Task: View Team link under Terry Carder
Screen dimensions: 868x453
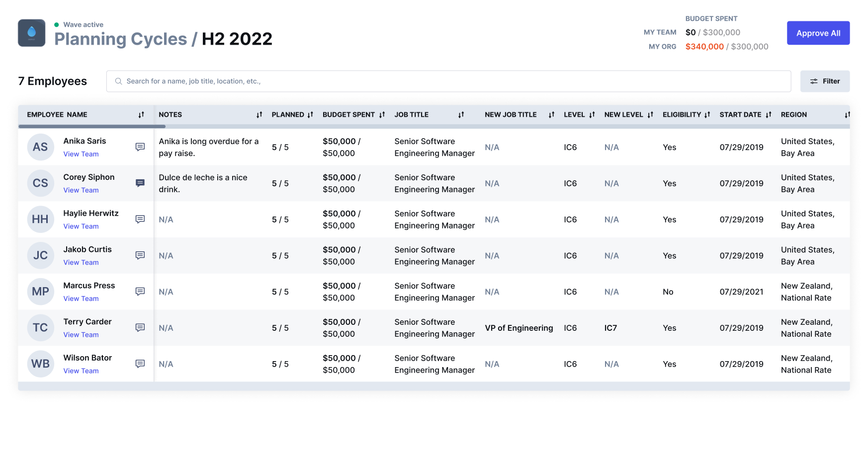Action: [x=81, y=335]
